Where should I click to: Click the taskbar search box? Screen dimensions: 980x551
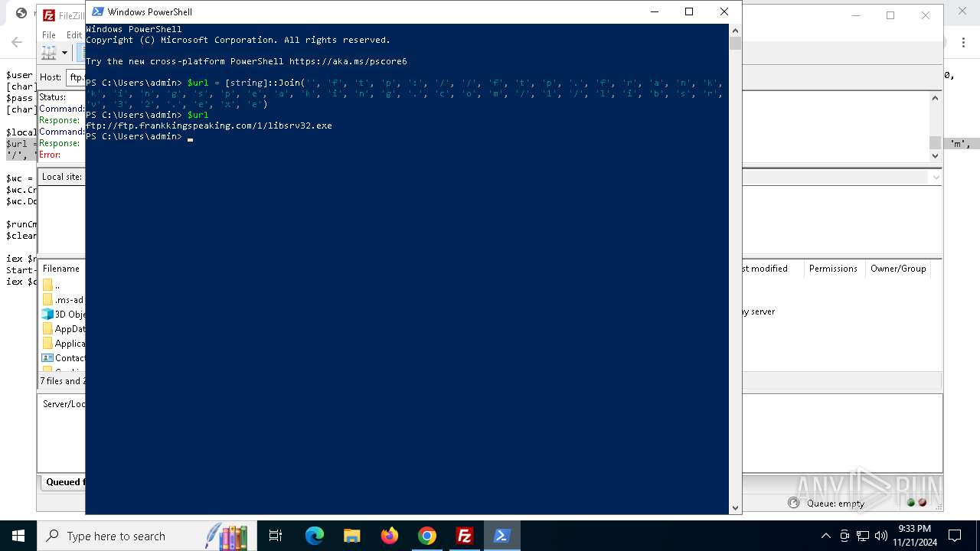point(145,536)
